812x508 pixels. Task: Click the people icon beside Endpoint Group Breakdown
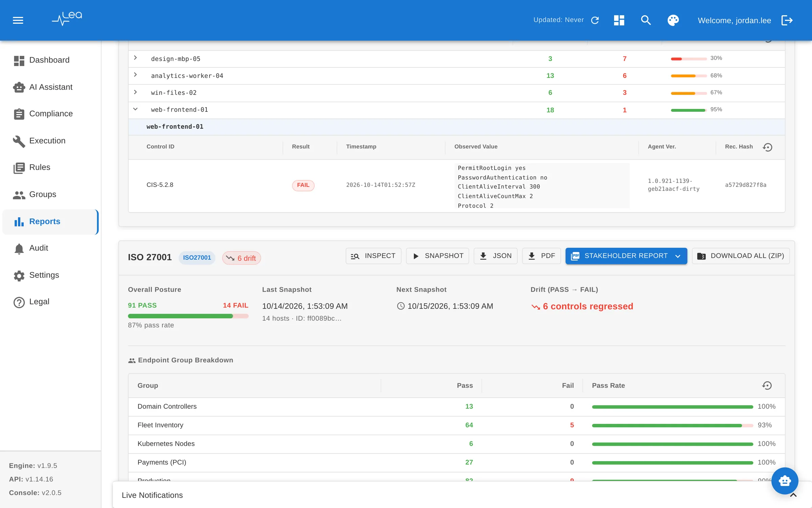click(x=132, y=361)
